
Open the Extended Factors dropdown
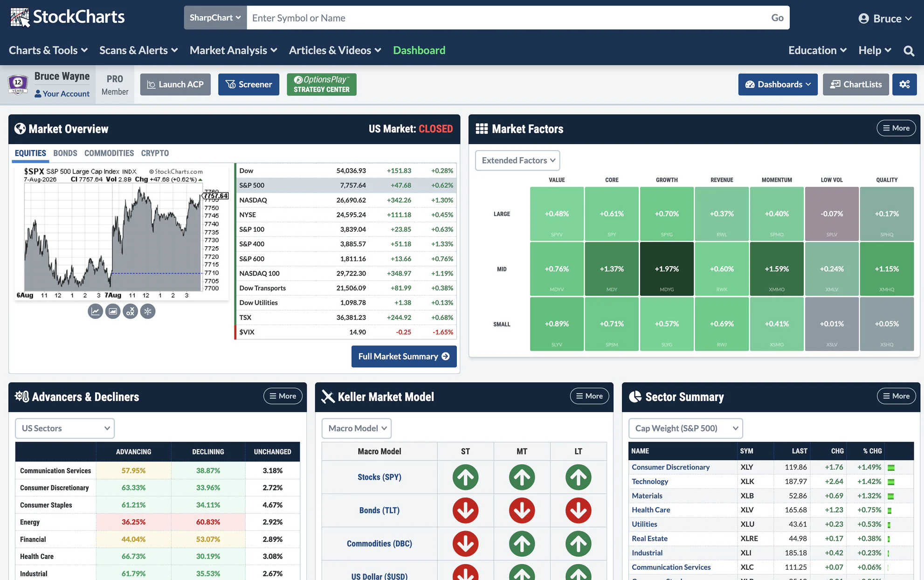(x=517, y=160)
